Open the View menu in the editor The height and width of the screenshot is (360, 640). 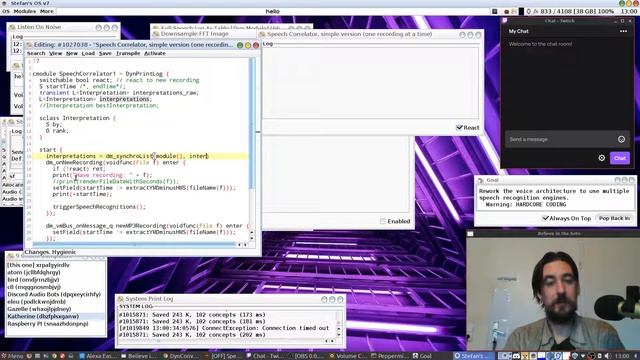(55, 53)
